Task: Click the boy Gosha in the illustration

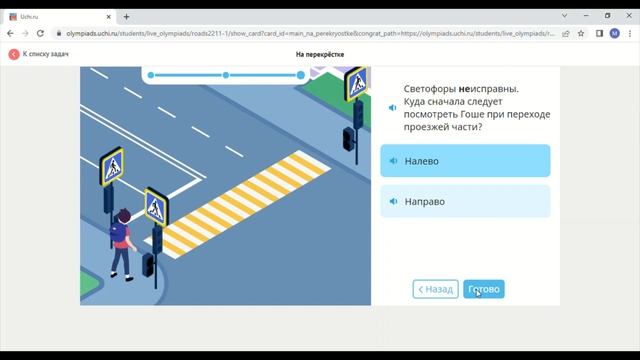Action: coord(121,244)
